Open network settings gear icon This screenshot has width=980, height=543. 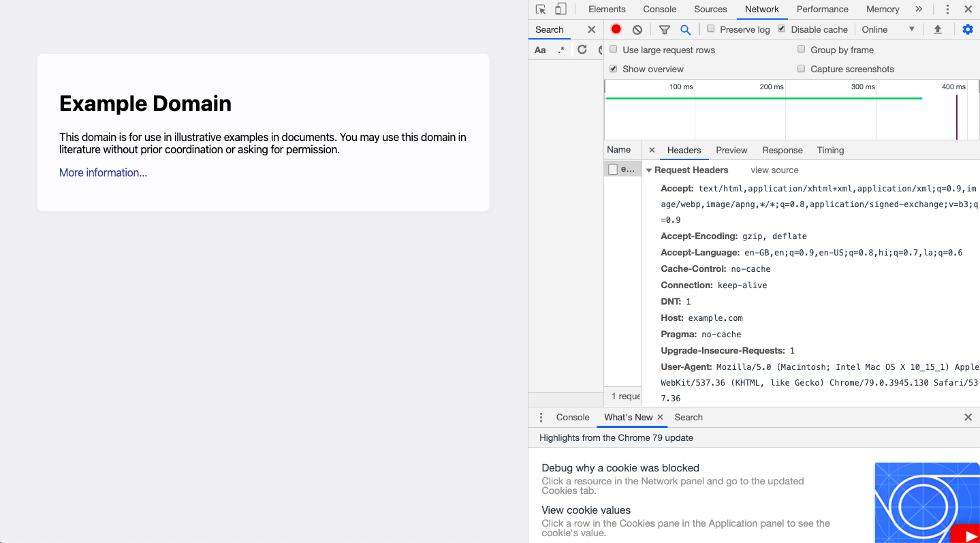coord(968,29)
